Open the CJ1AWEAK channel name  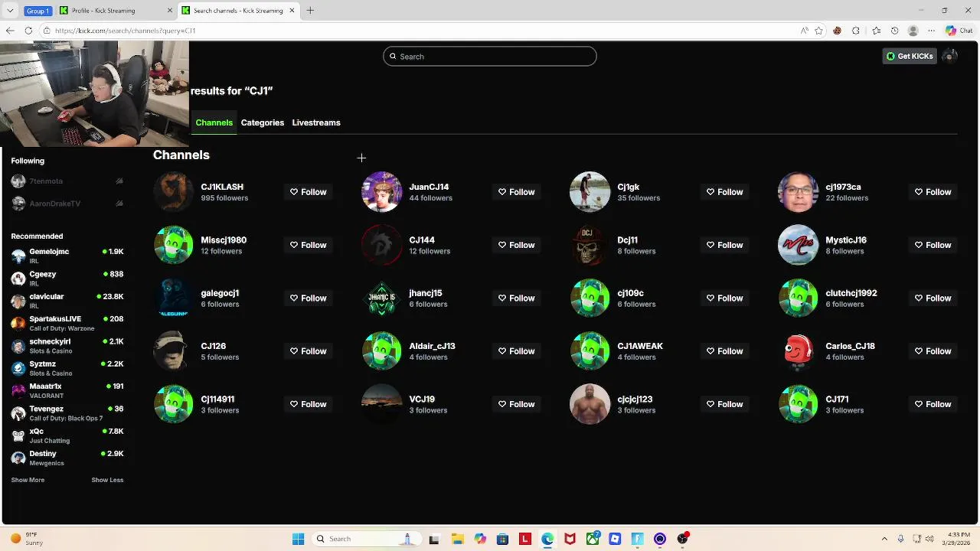pos(640,346)
